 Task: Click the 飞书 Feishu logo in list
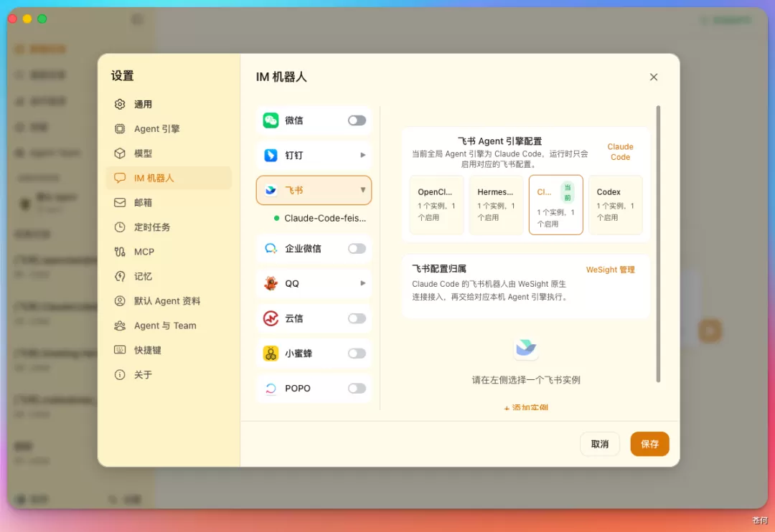pyautogui.click(x=271, y=190)
